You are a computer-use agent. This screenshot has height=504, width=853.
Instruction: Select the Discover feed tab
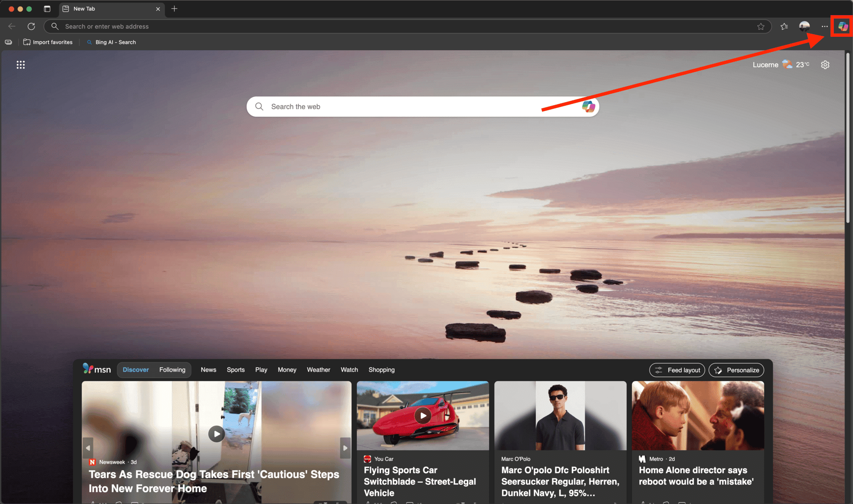coord(136,370)
